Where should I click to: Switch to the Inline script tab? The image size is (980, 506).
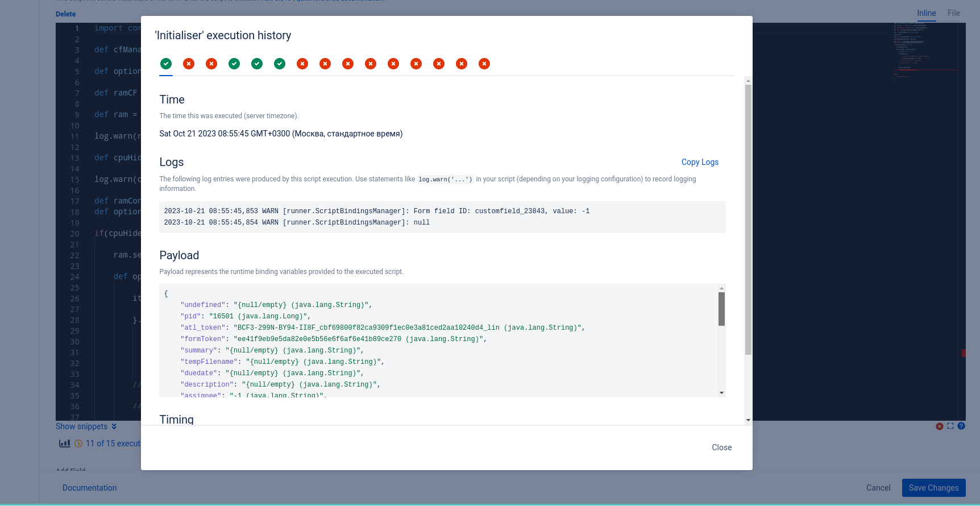pos(927,13)
